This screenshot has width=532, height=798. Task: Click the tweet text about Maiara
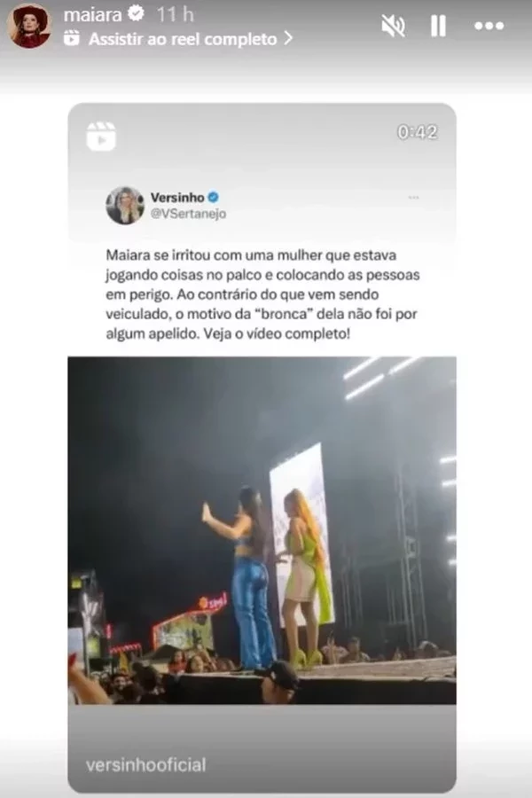(262, 294)
